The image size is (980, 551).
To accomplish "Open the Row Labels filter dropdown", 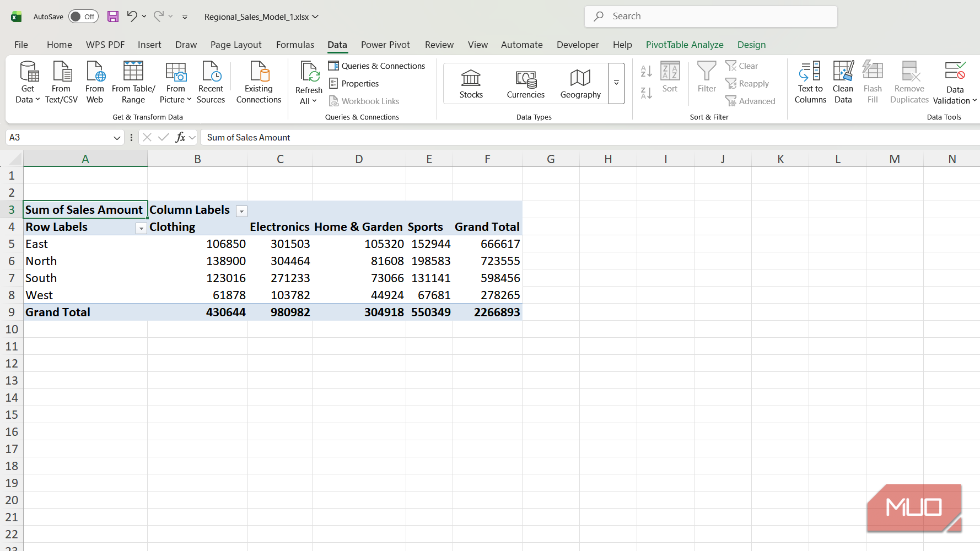I will (x=141, y=228).
